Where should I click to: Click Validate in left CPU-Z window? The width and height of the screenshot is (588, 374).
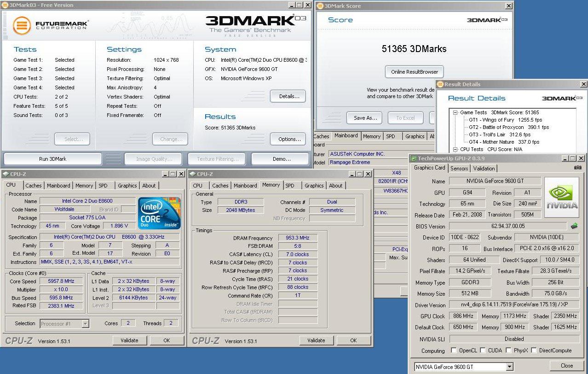coord(129,340)
